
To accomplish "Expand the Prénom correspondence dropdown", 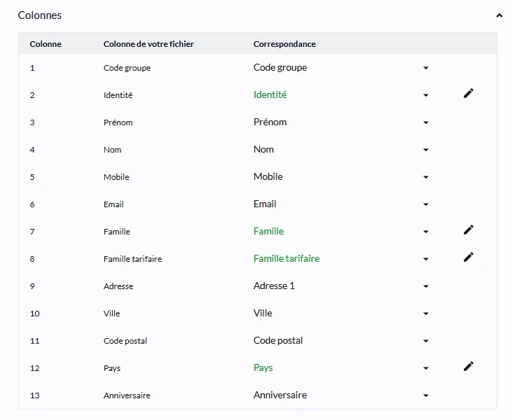I will (x=426, y=122).
